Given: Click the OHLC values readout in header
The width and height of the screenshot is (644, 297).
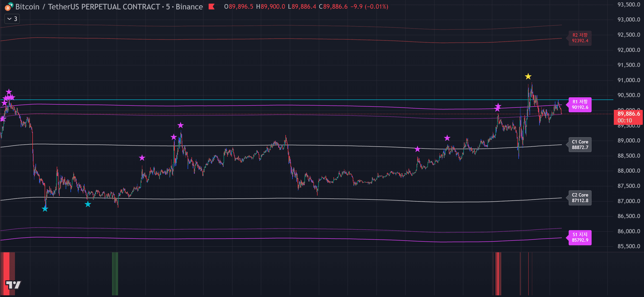Looking at the screenshot, I should click(x=306, y=7).
